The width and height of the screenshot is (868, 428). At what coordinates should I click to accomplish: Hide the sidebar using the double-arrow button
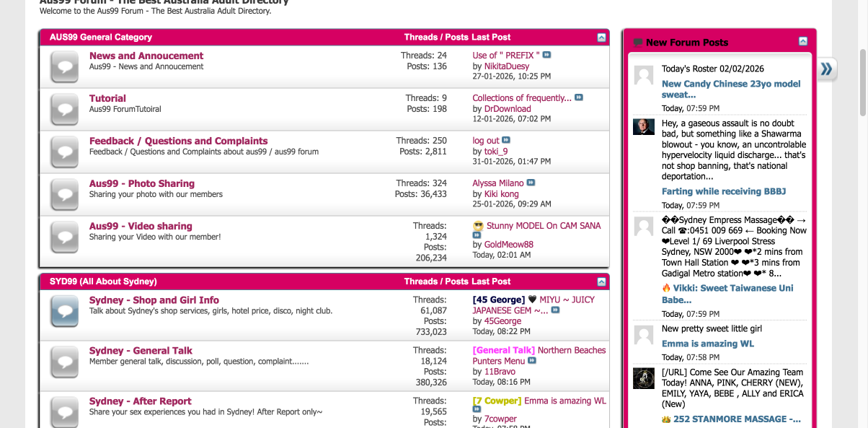click(x=826, y=69)
